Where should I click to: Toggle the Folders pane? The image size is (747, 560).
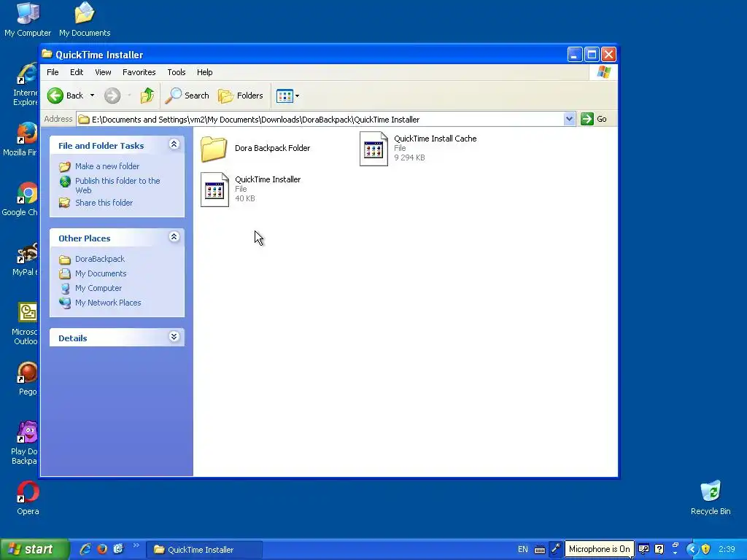pos(241,96)
